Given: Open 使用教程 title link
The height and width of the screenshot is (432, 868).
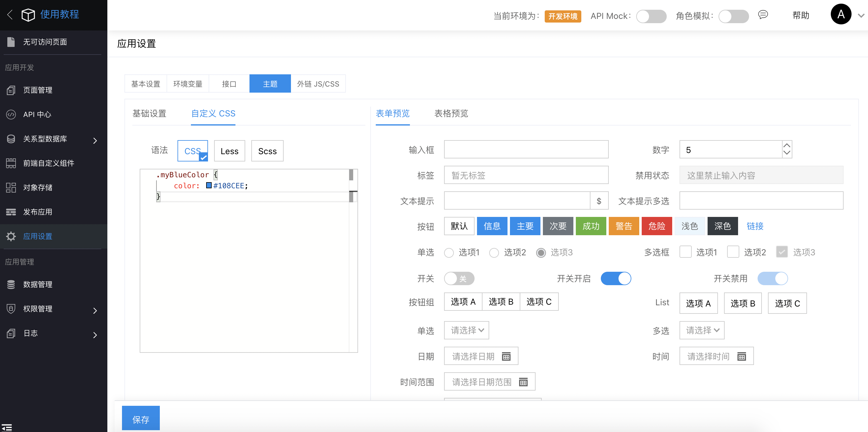Looking at the screenshot, I should 60,15.
